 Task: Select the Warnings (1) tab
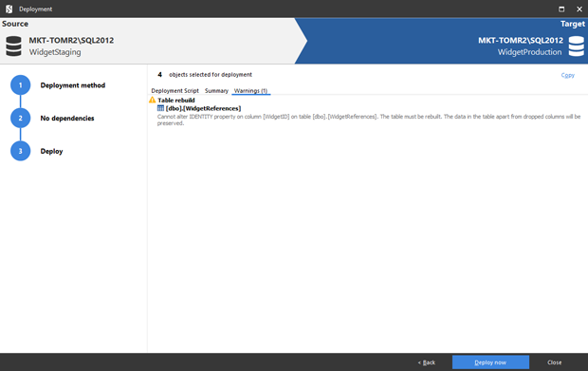pos(251,91)
